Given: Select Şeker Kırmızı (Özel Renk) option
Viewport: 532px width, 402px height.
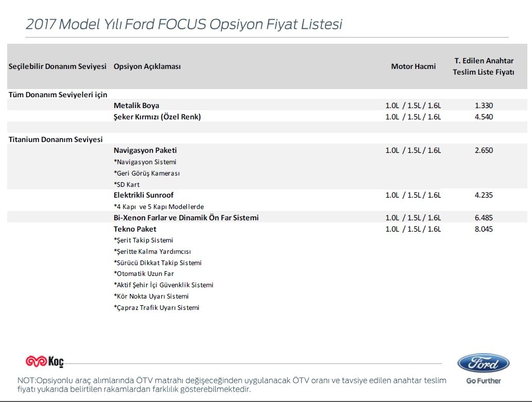Looking at the screenshot, I should click(157, 117).
